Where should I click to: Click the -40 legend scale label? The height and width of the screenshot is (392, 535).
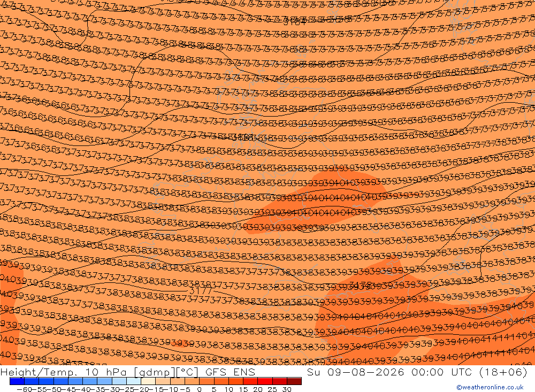tap(82, 389)
